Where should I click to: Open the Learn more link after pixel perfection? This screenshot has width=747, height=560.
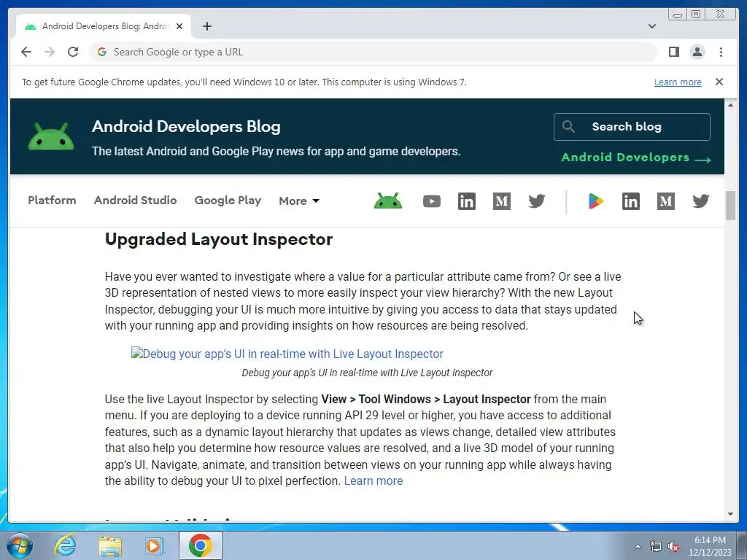(373, 481)
